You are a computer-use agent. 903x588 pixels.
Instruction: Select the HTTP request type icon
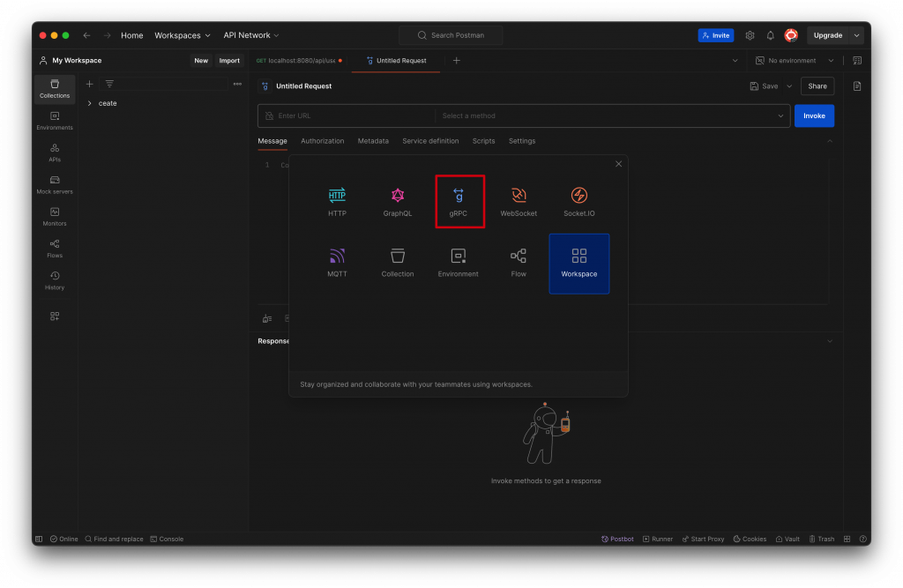coord(337,202)
